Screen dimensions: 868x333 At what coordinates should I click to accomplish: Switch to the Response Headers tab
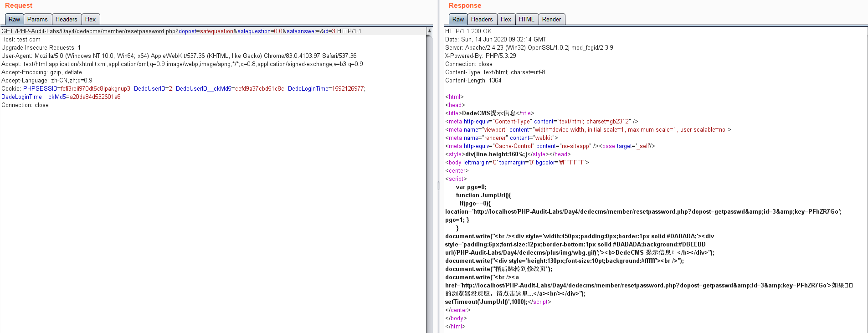tap(482, 19)
